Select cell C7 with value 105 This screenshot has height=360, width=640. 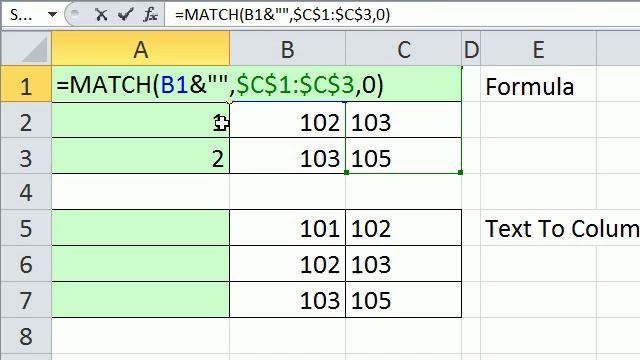coord(404,299)
